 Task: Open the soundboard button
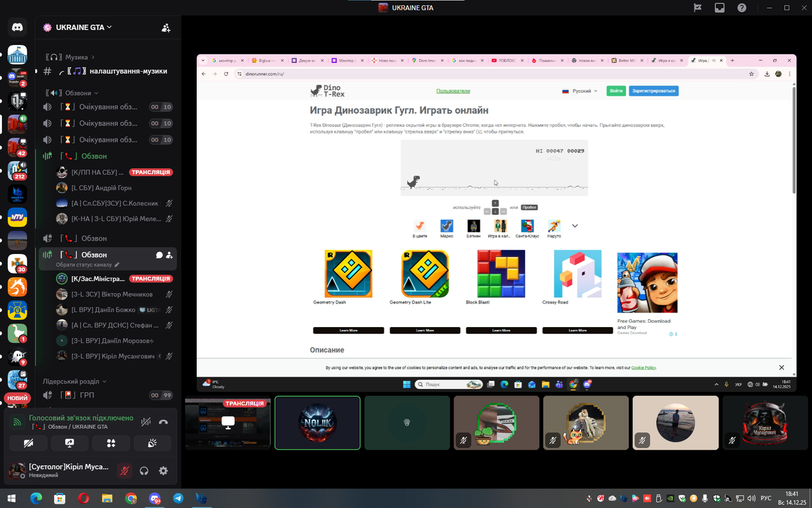coord(152,443)
